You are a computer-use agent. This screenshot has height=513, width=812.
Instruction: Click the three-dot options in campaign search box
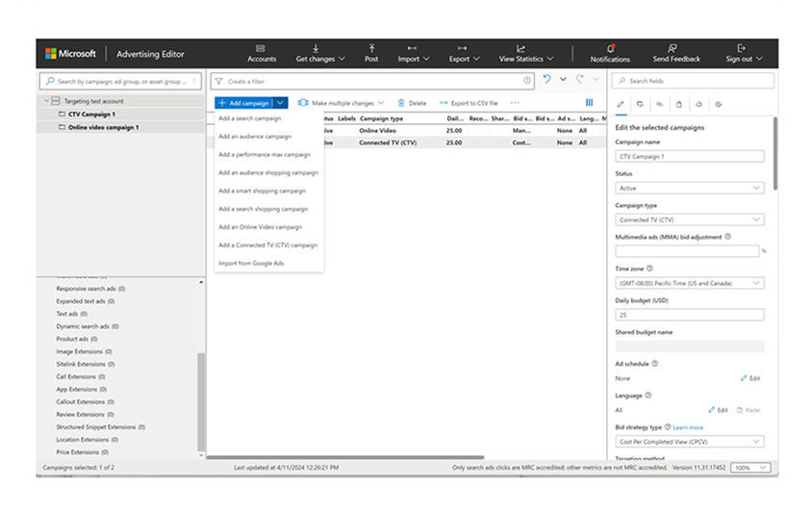(194, 82)
